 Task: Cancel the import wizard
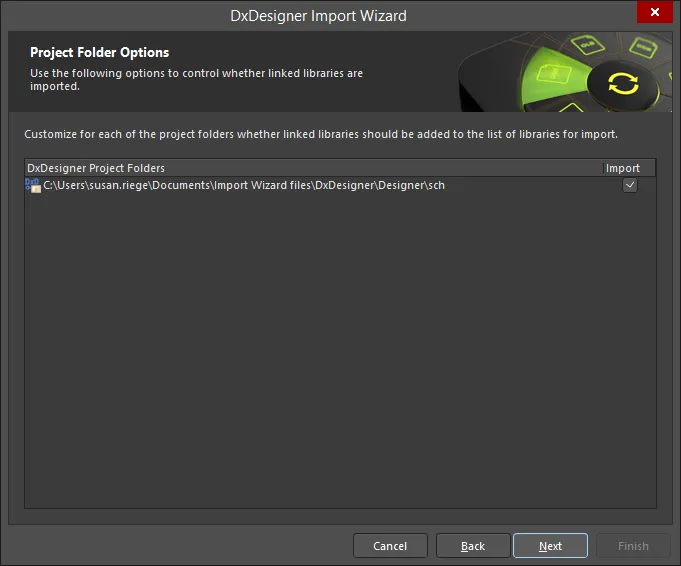pos(390,546)
